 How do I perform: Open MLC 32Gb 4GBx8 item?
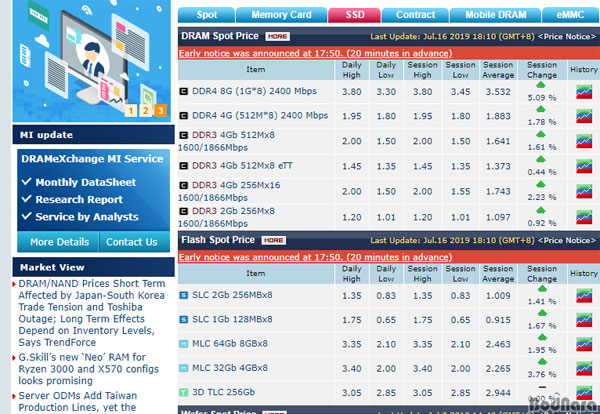pyautogui.click(x=230, y=368)
